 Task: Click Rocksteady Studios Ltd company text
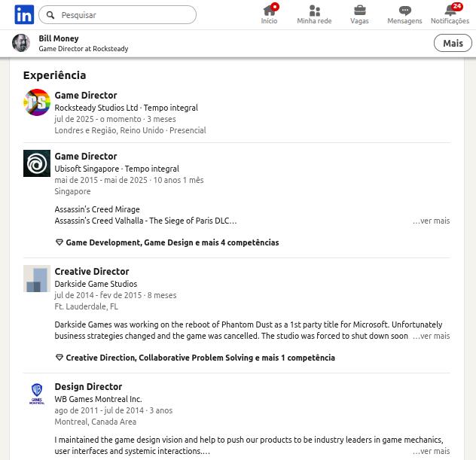tap(96, 108)
